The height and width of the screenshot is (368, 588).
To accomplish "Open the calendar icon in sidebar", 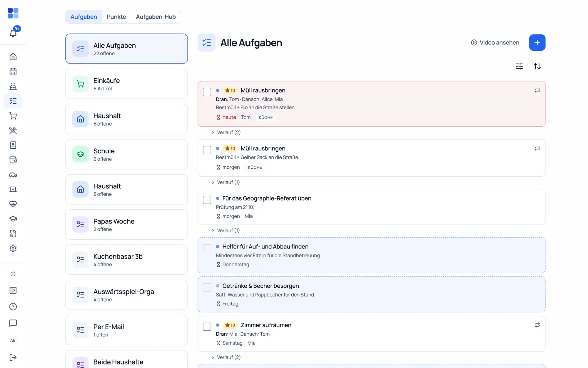I will tap(13, 72).
